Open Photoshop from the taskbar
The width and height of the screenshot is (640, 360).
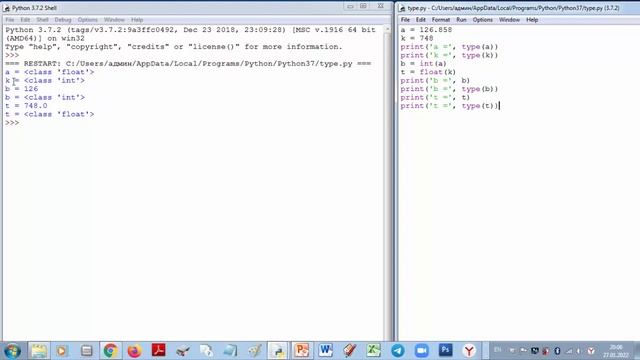point(445,351)
